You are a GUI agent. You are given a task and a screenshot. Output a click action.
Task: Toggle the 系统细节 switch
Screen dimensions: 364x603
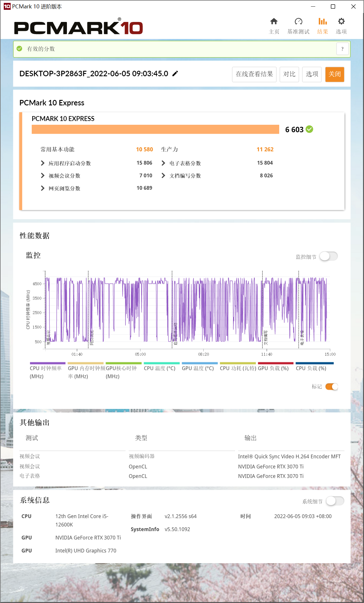(x=335, y=501)
